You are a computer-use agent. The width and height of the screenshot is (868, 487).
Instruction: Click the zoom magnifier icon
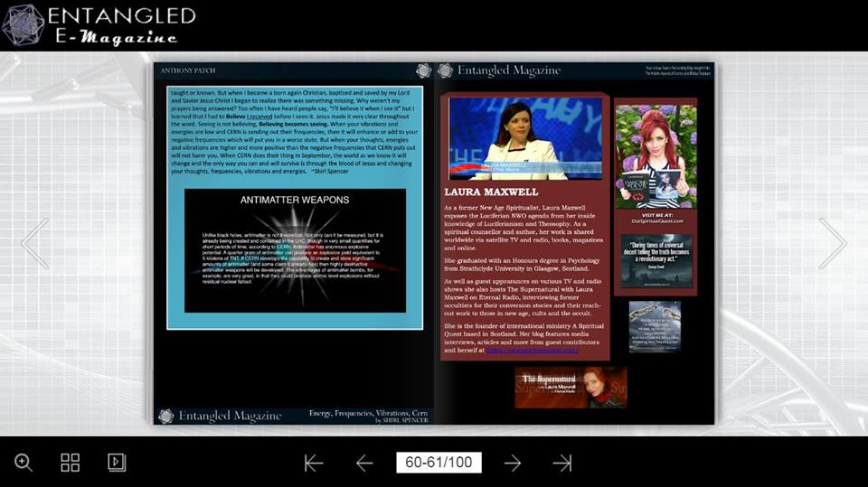(24, 463)
